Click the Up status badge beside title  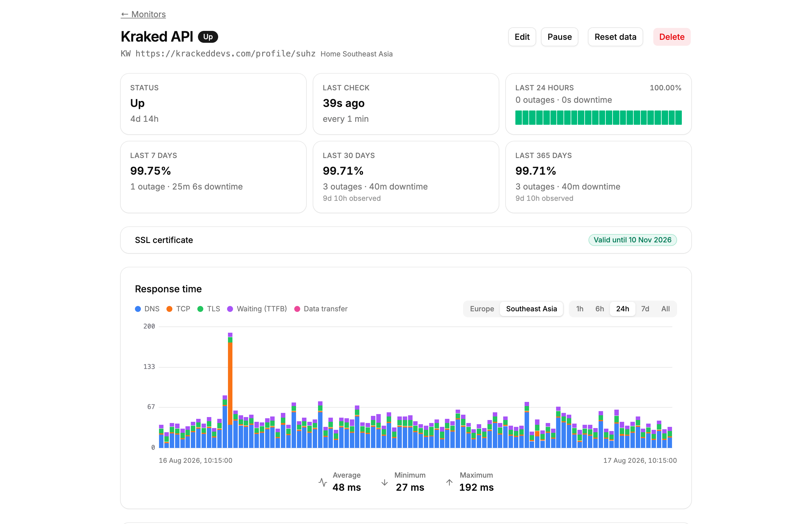point(208,37)
